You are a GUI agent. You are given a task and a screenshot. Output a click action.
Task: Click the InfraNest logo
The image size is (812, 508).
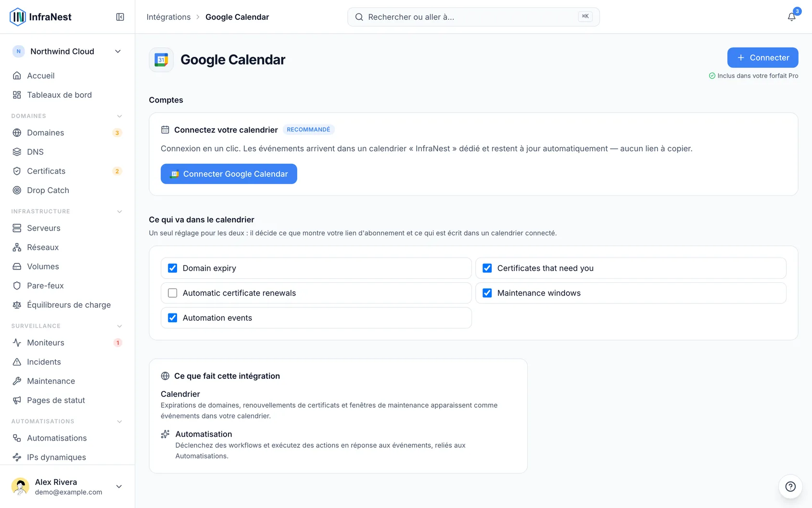41,17
